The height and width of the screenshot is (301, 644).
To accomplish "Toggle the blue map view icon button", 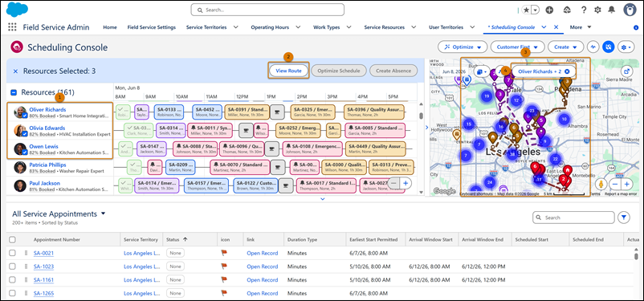I will pyautogui.click(x=608, y=47).
